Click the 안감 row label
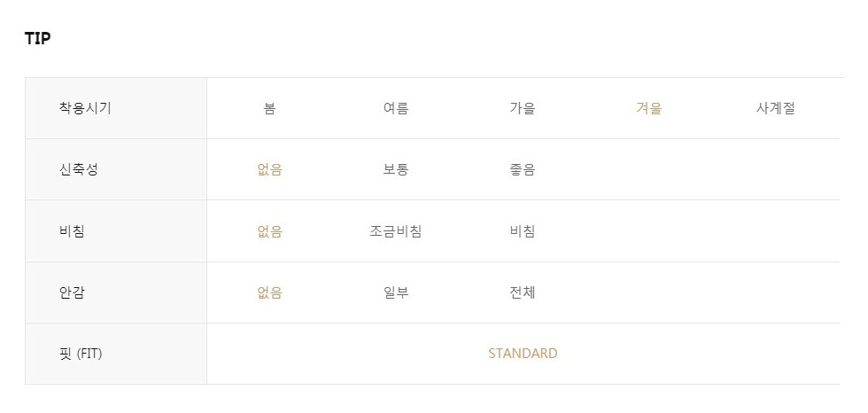The height and width of the screenshot is (413, 868). [x=73, y=292]
